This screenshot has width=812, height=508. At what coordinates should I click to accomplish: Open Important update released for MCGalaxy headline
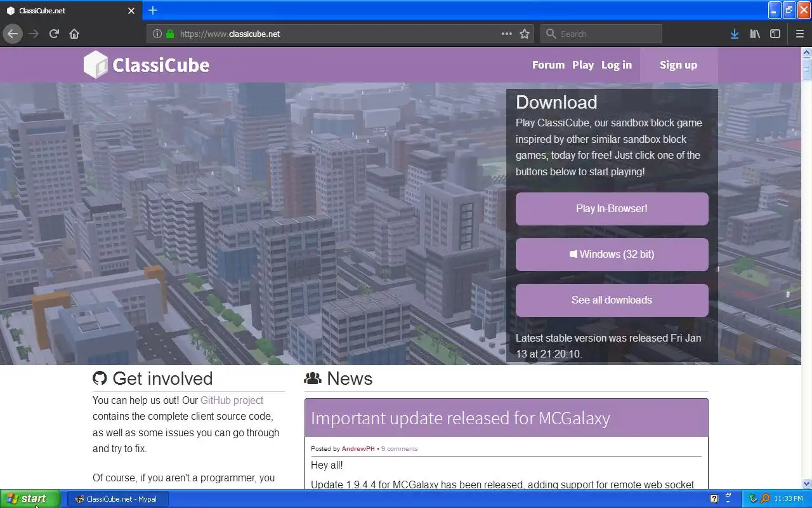[460, 418]
